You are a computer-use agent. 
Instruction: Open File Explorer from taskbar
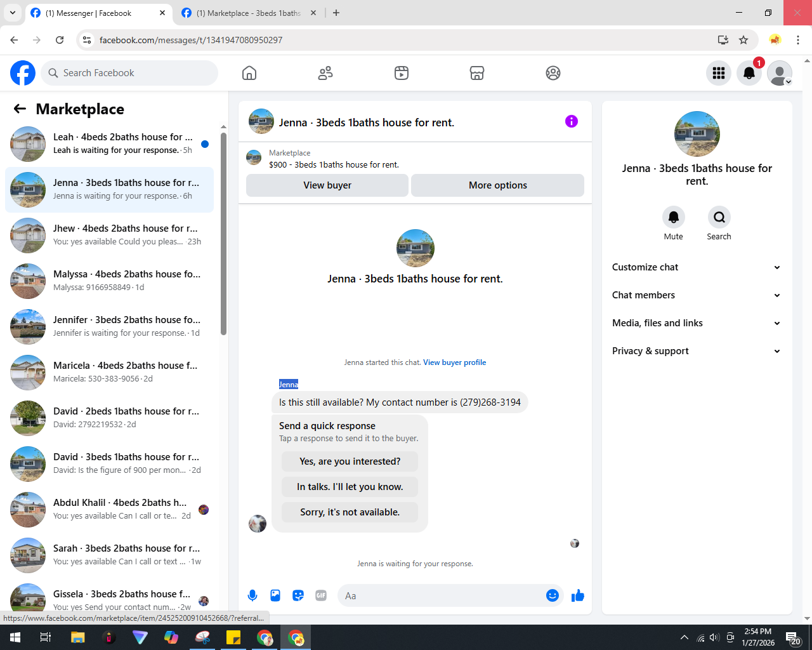point(77,637)
